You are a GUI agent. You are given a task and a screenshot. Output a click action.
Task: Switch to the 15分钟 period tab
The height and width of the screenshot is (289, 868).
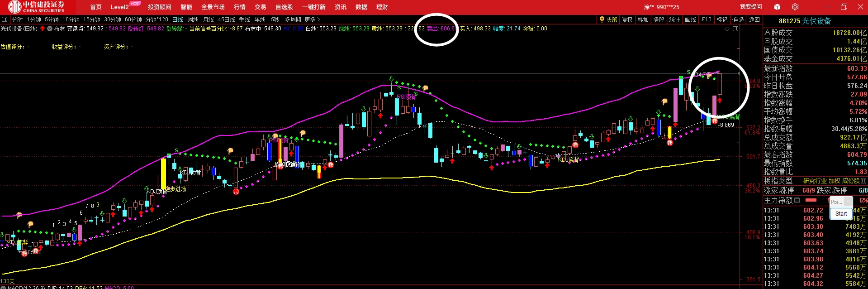[x=92, y=19]
